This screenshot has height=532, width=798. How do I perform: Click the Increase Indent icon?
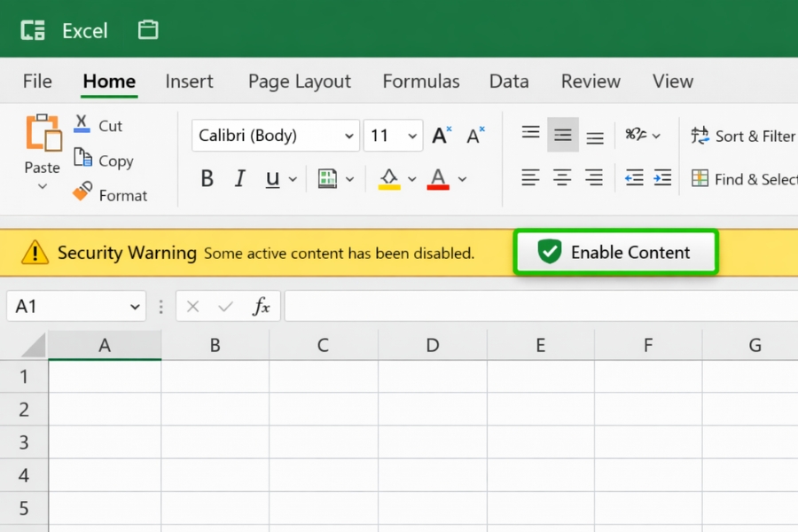[662, 178]
